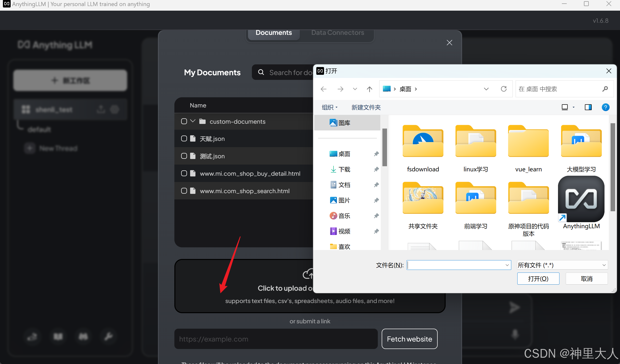Open the AnythingLLM desktop shortcut icon
The height and width of the screenshot is (364, 620).
[x=581, y=199]
